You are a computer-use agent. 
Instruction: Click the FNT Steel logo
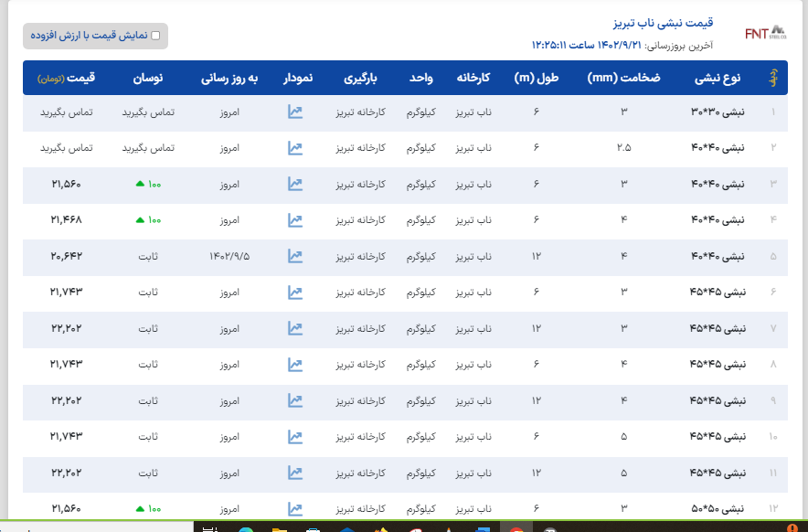[x=764, y=33]
